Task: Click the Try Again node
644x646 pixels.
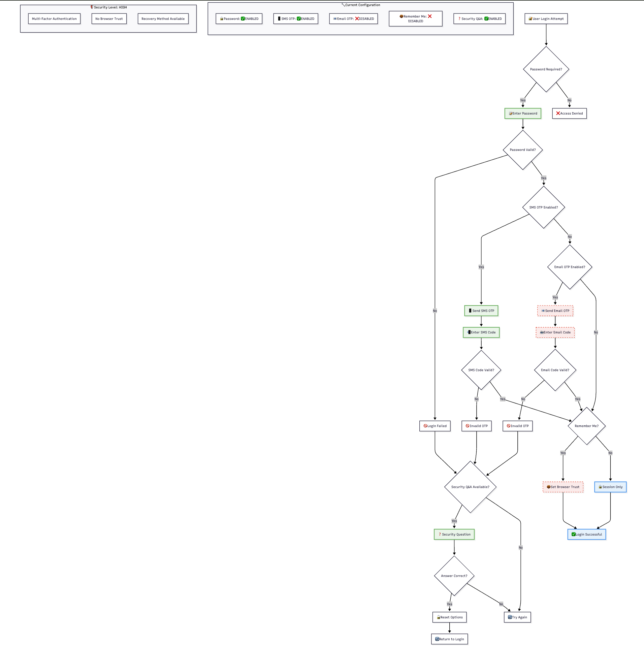Action: pos(517,617)
